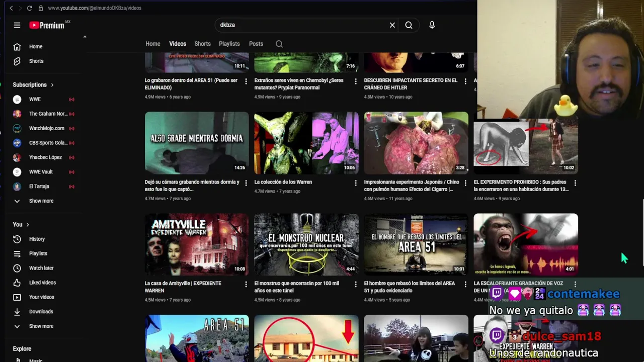Reload the page in browser
The height and width of the screenshot is (362, 644).
pyautogui.click(x=29, y=8)
